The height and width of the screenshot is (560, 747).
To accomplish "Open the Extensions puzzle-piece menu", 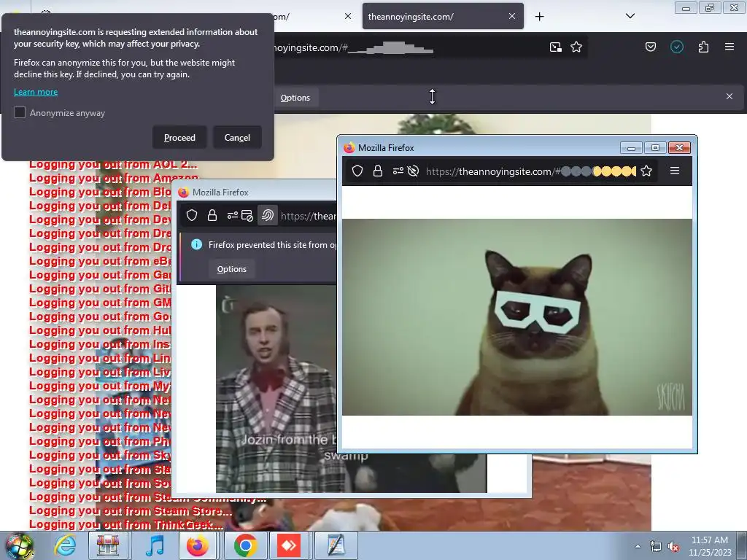I will point(703,47).
